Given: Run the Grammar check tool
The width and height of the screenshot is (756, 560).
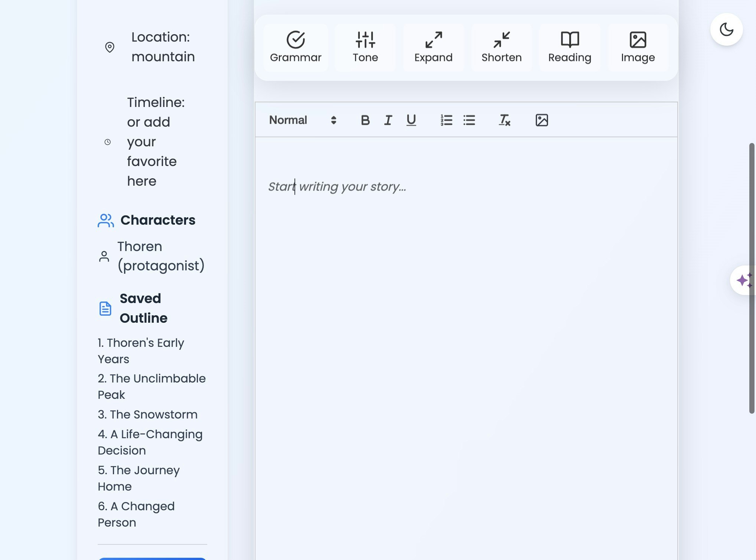Looking at the screenshot, I should coord(296,48).
